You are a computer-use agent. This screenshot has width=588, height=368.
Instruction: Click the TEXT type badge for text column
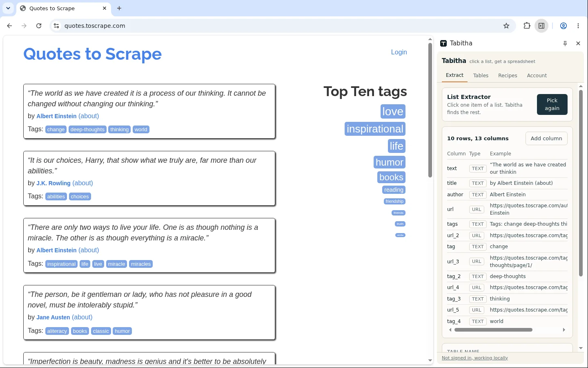(x=478, y=168)
